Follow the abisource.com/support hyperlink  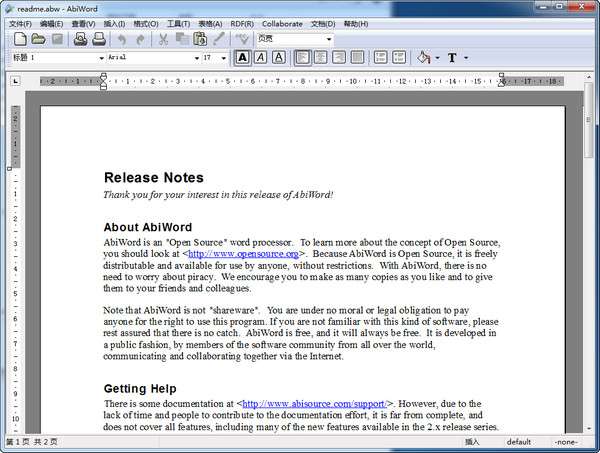point(315,404)
